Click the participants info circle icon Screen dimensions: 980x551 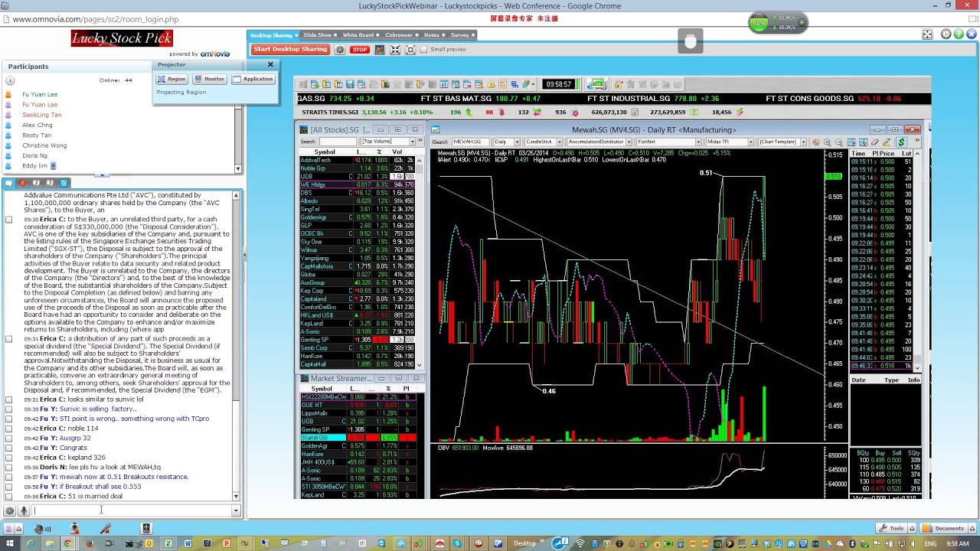[x=9, y=80]
